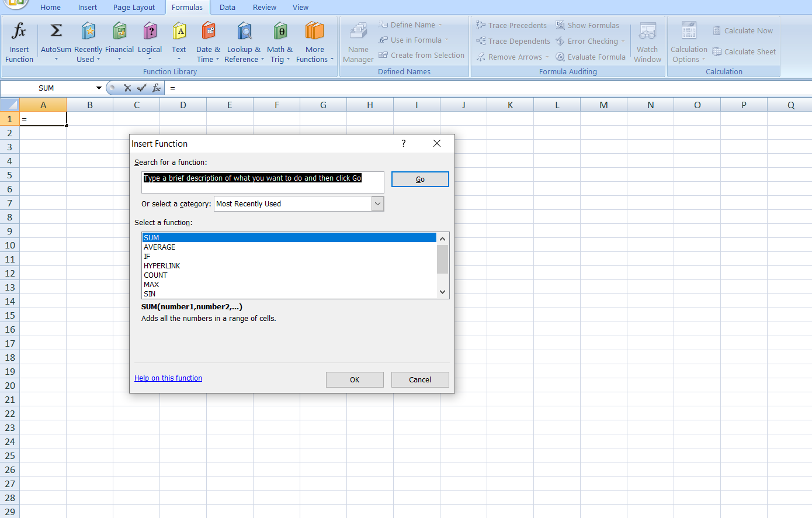Click the formula bar fx icon
Viewport: 812px width, 518px height.
coord(156,88)
